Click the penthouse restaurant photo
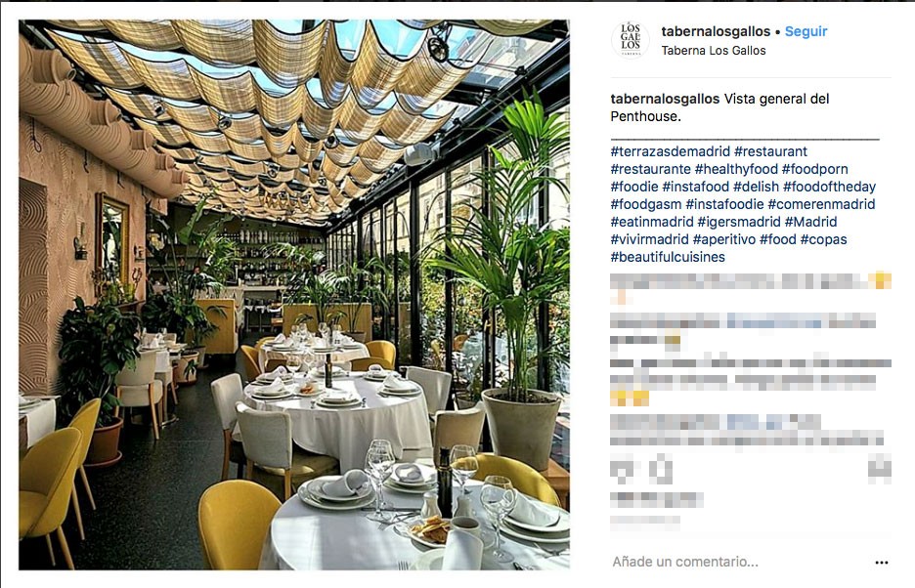This screenshot has width=915, height=588. tap(294, 295)
